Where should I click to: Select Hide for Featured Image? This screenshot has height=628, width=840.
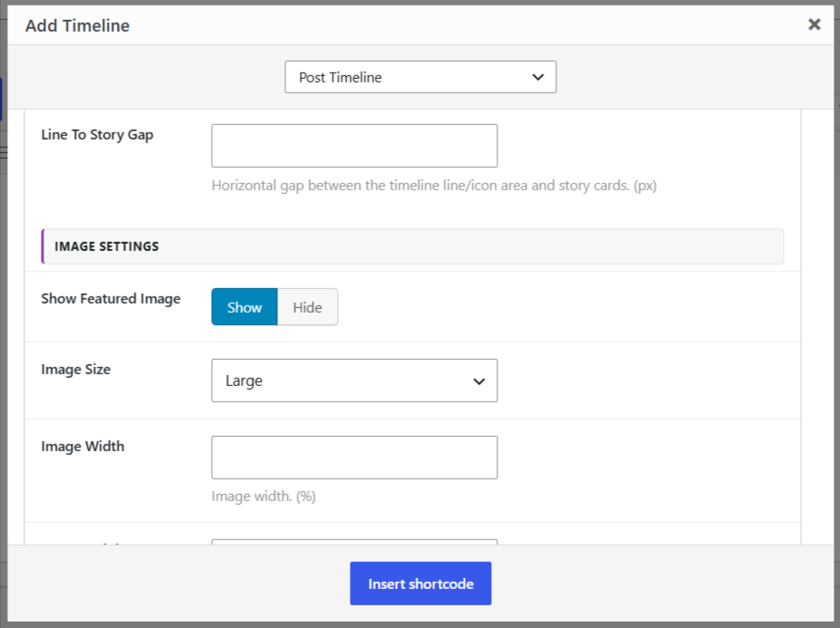pos(307,307)
